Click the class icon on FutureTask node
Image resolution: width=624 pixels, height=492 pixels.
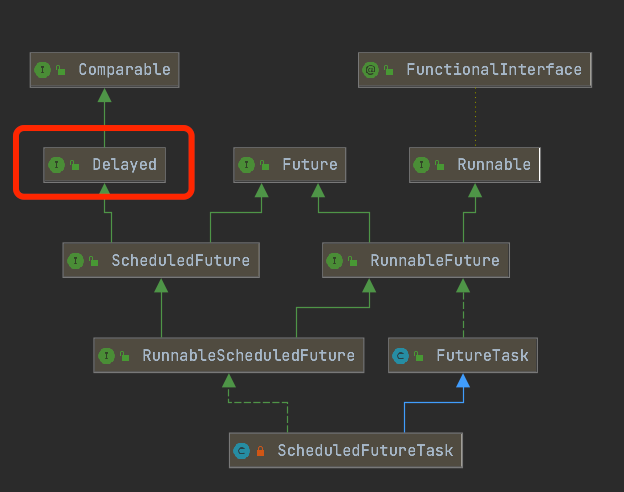pos(400,355)
